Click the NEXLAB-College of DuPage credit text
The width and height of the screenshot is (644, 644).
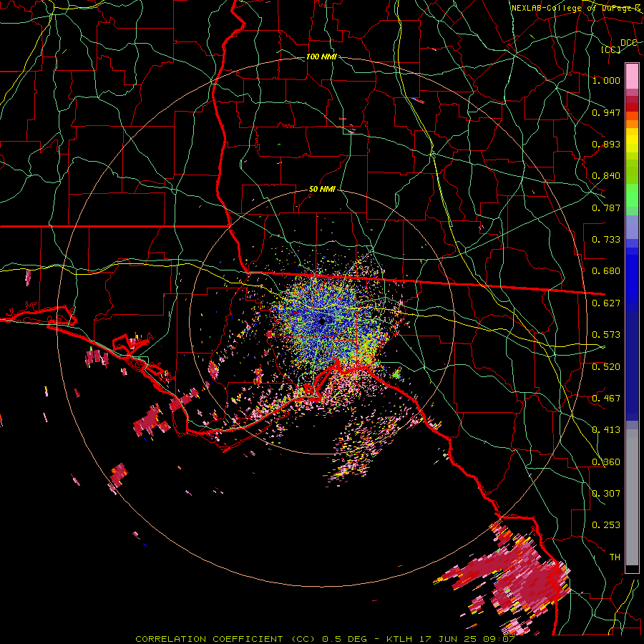(x=575, y=8)
